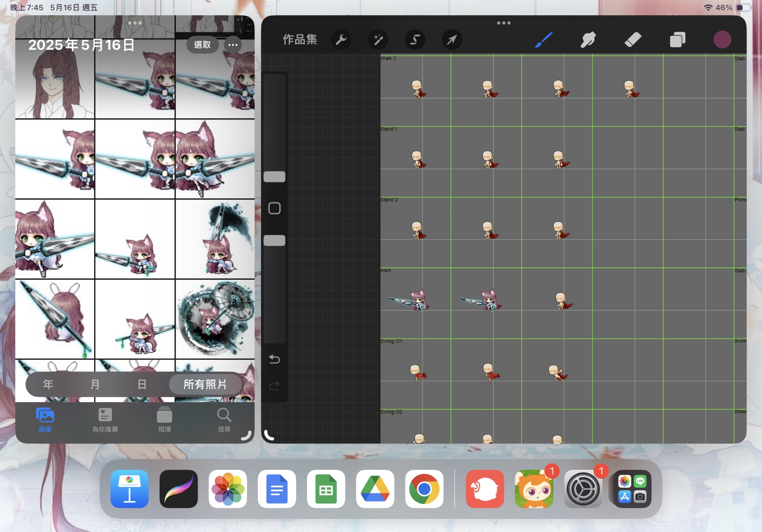Screen dimensions: 762x532
Task: Launch Google Sheets from the dock
Action: (326, 489)
